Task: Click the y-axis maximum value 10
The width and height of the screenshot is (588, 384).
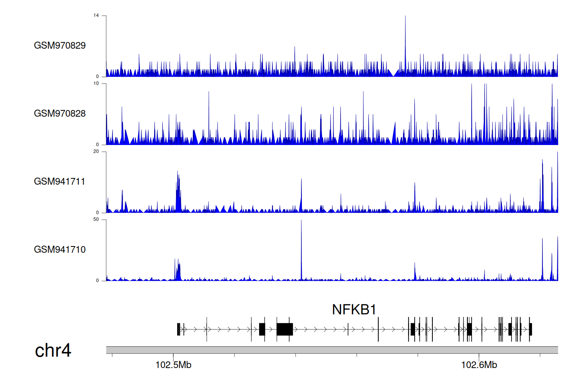Action: [96, 83]
